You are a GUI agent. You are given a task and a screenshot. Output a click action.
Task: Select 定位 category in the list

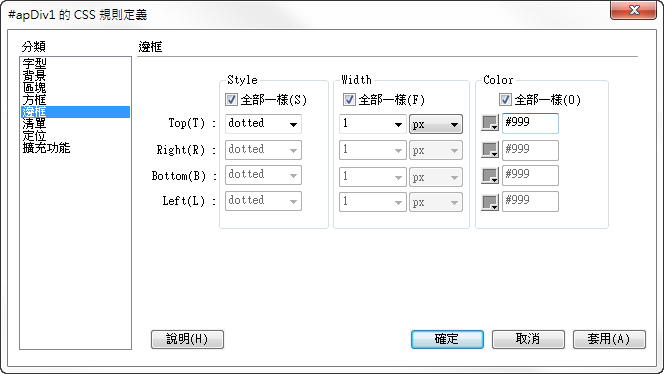pyautogui.click(x=34, y=136)
